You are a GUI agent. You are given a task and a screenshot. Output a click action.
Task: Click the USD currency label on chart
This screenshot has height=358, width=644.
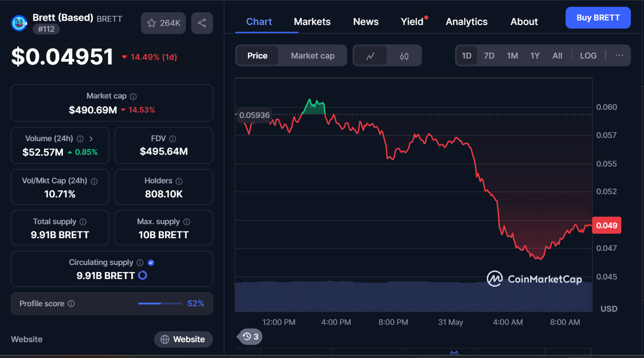pos(609,309)
